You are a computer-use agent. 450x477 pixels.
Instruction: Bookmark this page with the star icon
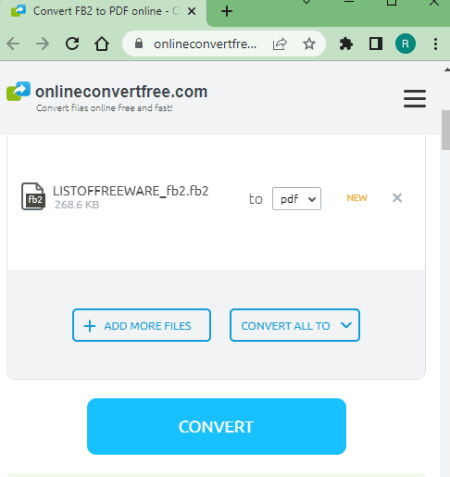click(x=309, y=44)
